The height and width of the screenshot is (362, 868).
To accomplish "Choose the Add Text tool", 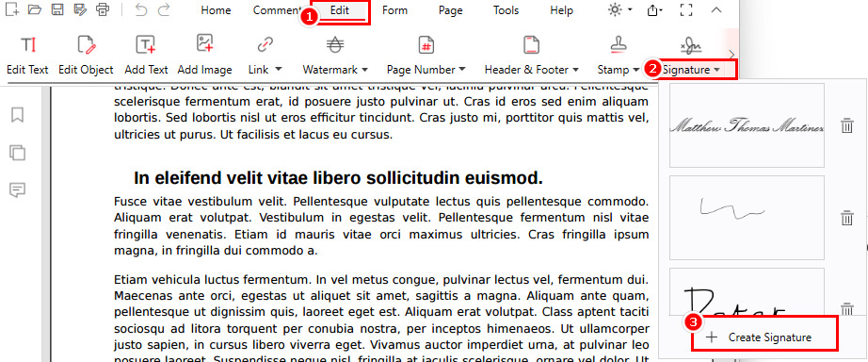I will click(x=146, y=55).
